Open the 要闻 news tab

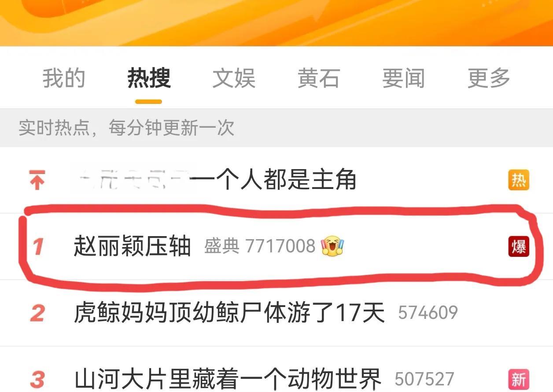coord(404,78)
